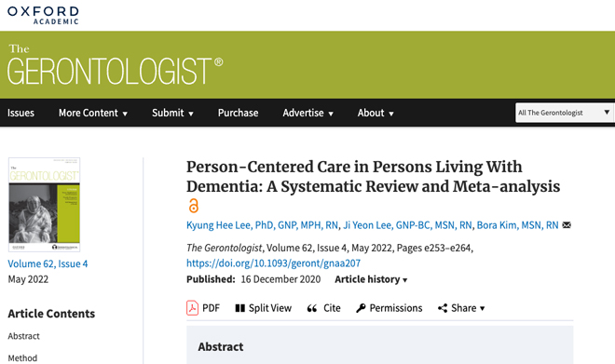615x364 pixels.
Task: Click the author email envelope icon
Action: [x=567, y=225]
